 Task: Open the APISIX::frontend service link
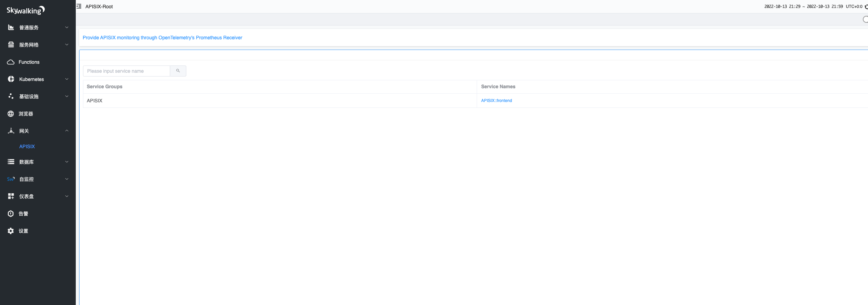[x=496, y=101]
